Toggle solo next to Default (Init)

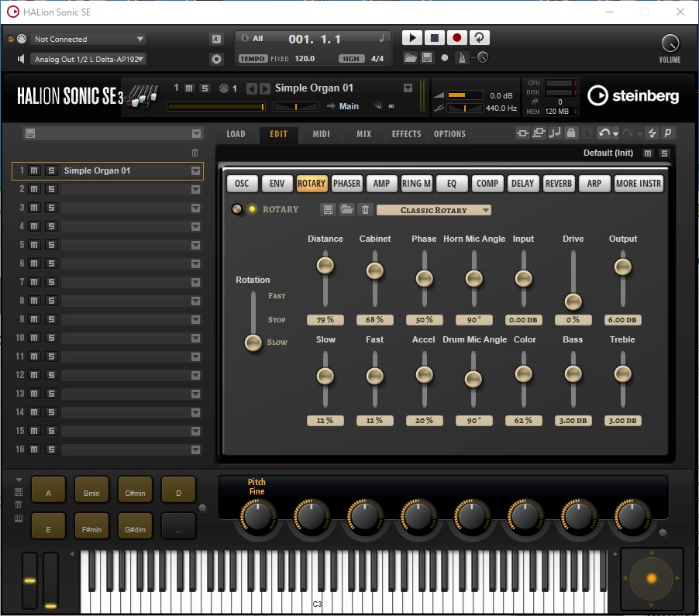point(664,153)
